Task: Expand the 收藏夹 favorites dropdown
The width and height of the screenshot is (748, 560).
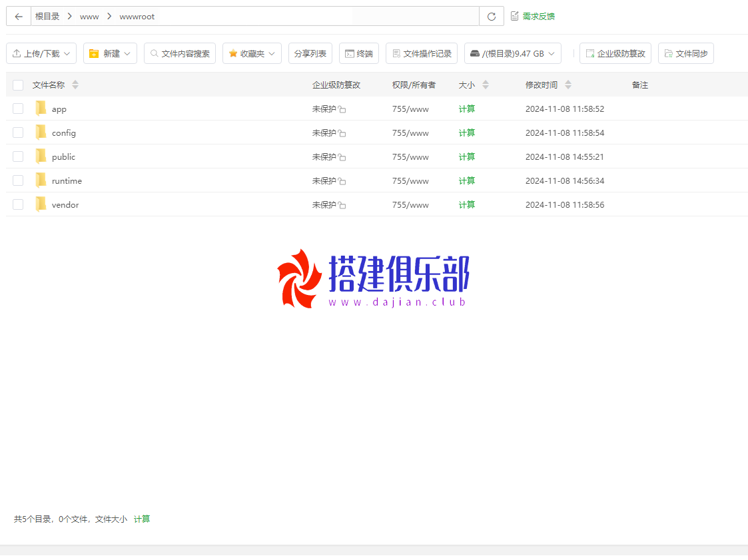Action: 252,53
